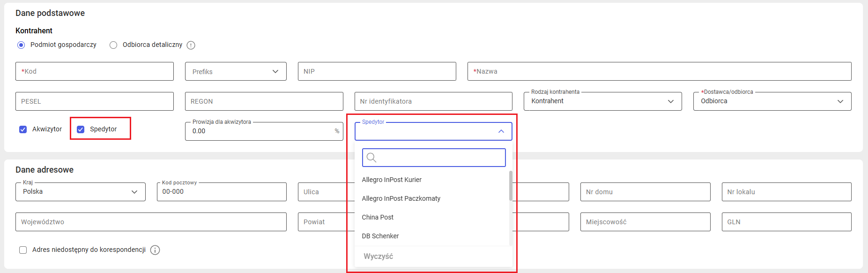Choose Allegro InPost Paczkomaty option

pos(401,198)
